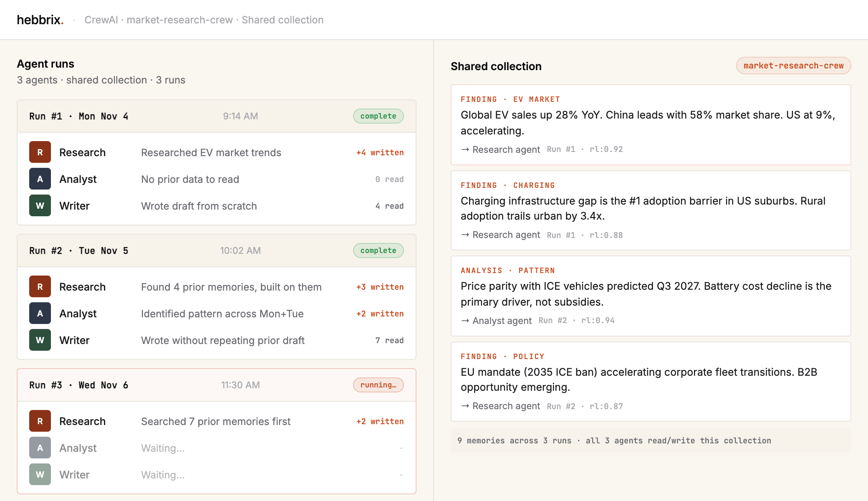Open the market-research-crew breadcrumb
868x501 pixels.
179,20
